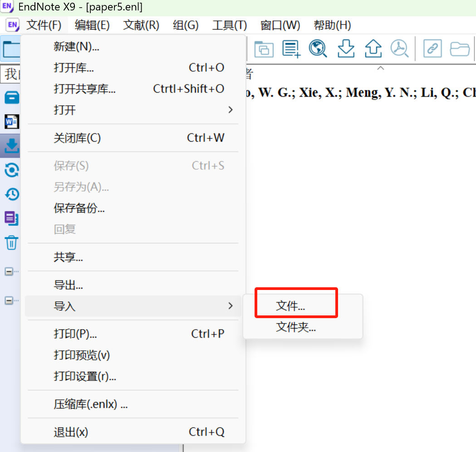
Task: Click the import download-arrow toolbar icon
Action: [346, 49]
